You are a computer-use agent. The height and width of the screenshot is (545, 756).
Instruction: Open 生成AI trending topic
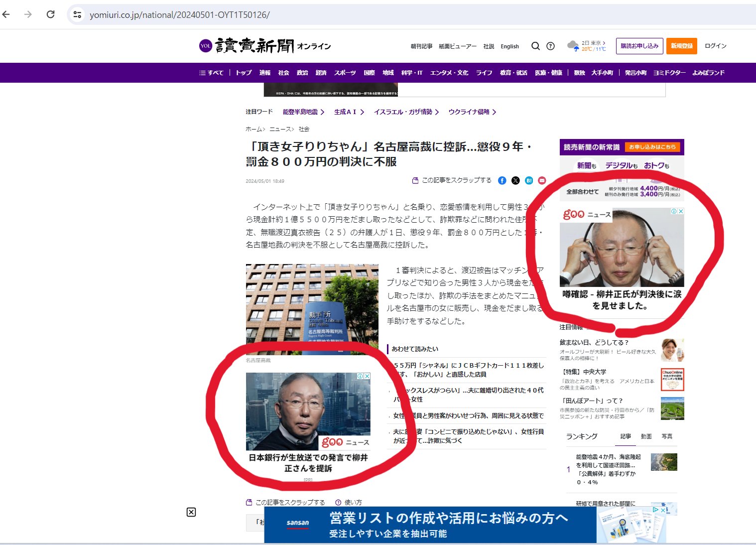tap(349, 112)
